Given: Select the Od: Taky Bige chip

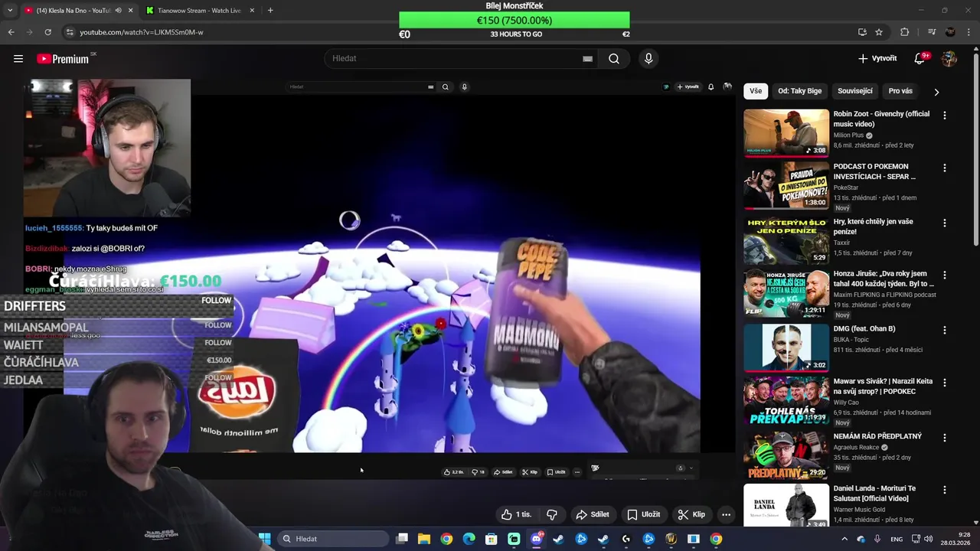Looking at the screenshot, I should click(x=799, y=91).
